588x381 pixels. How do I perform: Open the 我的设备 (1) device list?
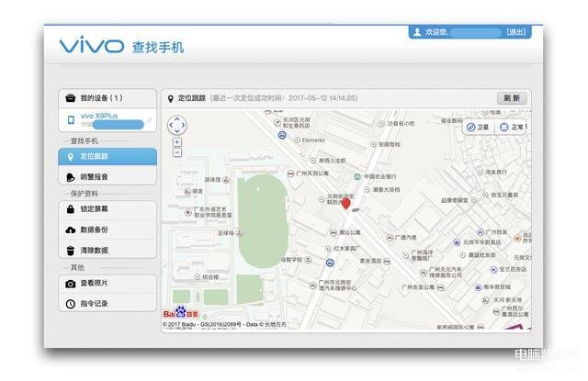(x=107, y=98)
